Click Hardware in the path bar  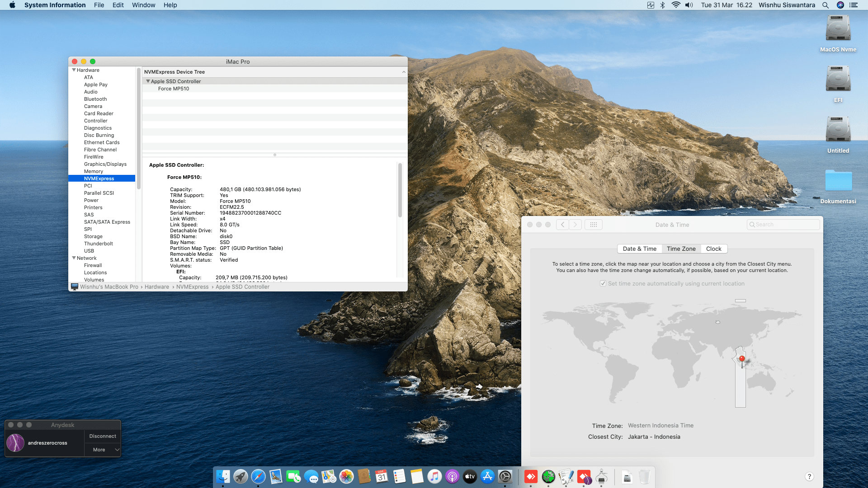[x=156, y=286]
